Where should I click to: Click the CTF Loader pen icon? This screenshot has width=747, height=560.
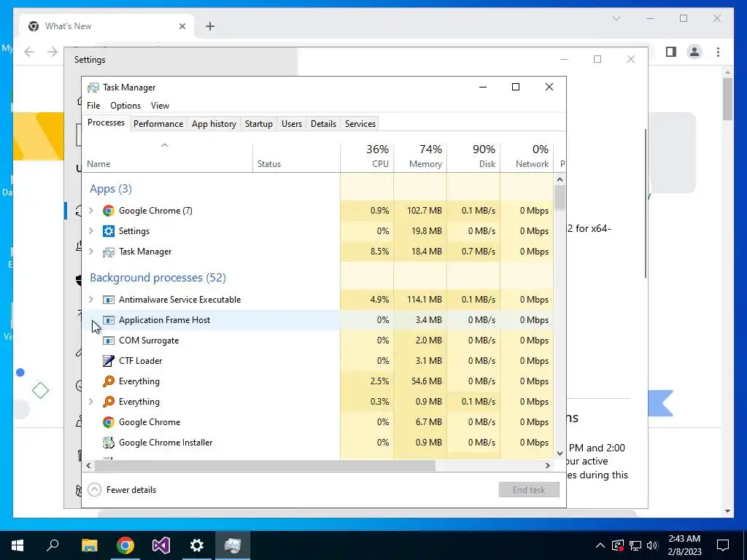(109, 361)
